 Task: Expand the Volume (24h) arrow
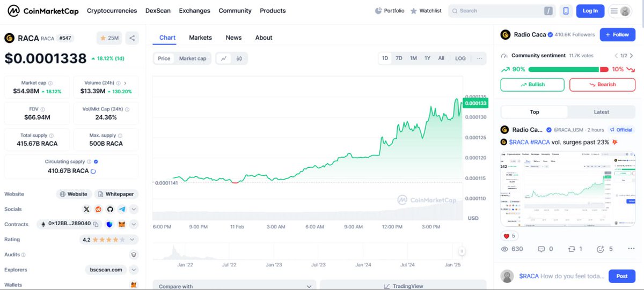(x=125, y=83)
